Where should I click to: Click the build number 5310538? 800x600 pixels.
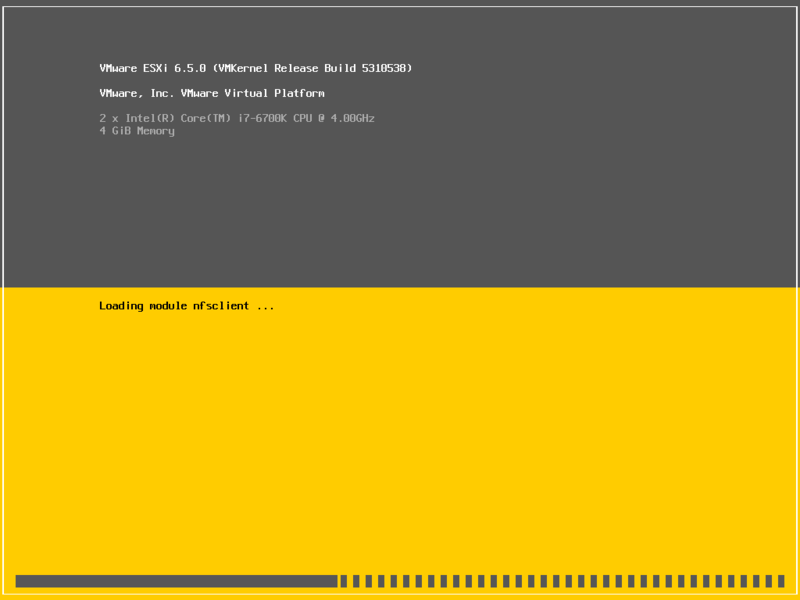384,68
